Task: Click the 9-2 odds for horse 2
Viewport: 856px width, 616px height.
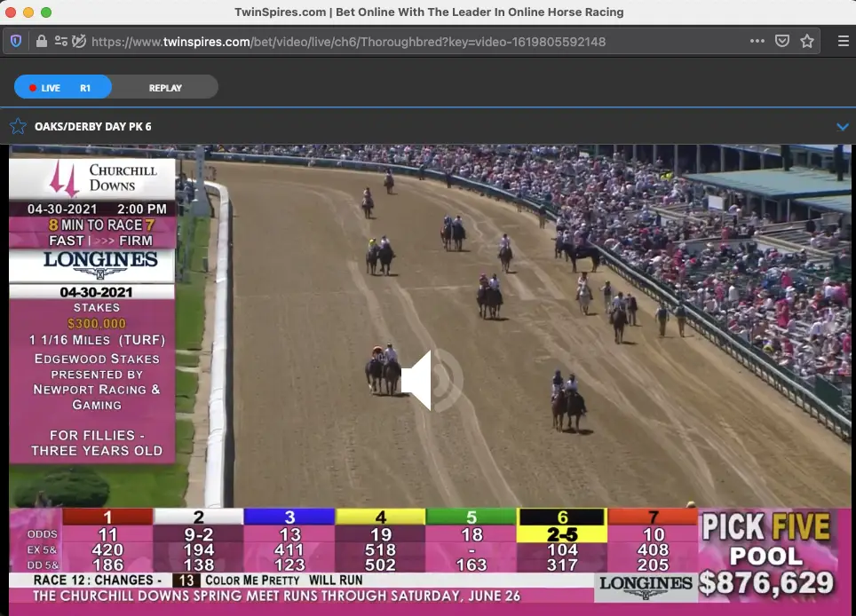Action: pos(199,534)
